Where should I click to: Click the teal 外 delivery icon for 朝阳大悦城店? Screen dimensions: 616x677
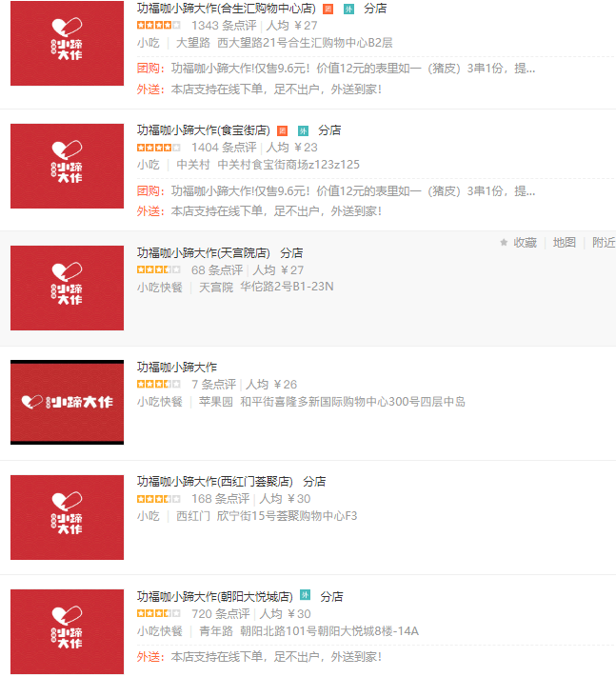pyautogui.click(x=306, y=595)
